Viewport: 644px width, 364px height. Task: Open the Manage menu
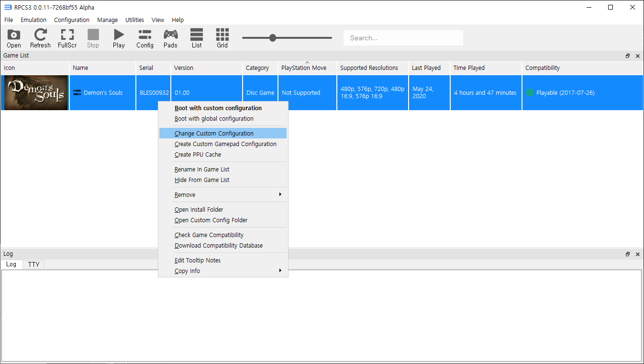point(107,20)
